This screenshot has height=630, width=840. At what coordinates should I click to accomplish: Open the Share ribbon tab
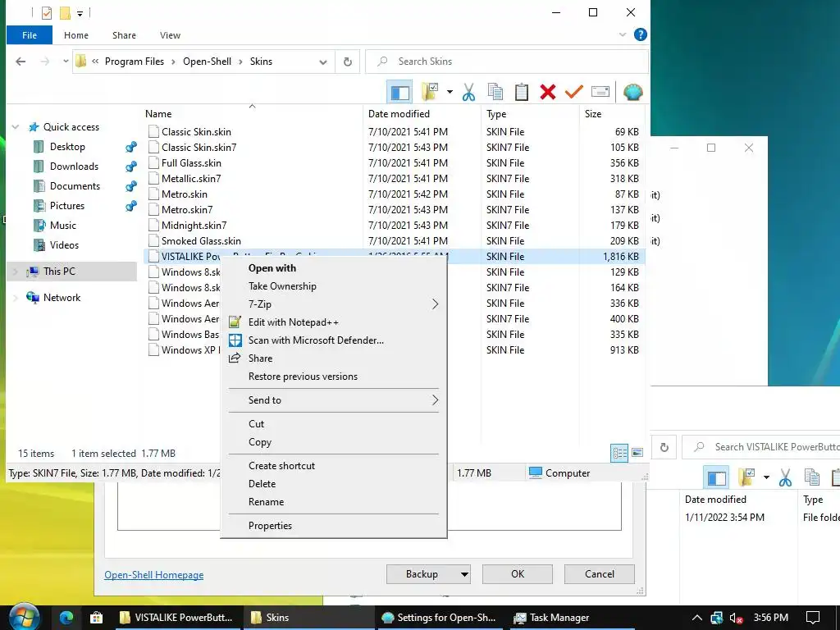click(x=124, y=35)
